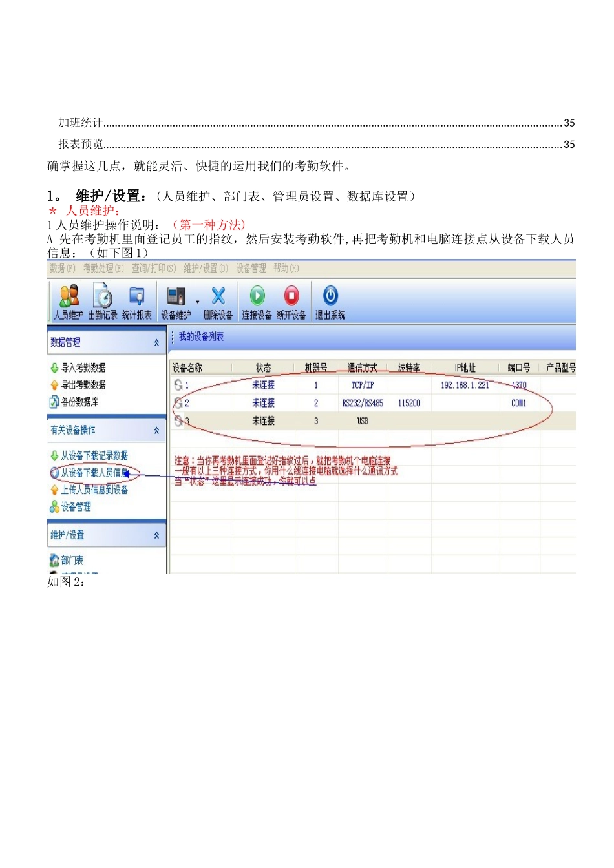The width and height of the screenshot is (614, 868).
Task: Click the 备份数据库 icon
Action: tap(54, 402)
